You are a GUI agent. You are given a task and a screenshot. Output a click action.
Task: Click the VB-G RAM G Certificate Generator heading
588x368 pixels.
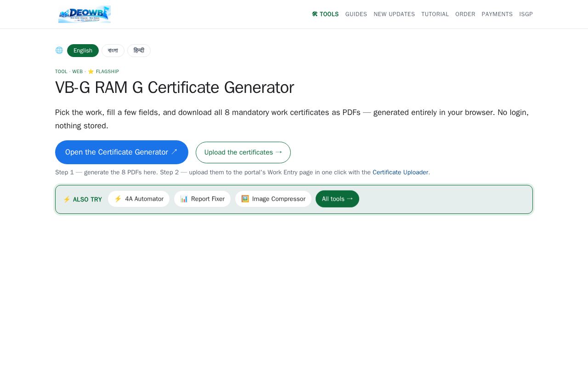pyautogui.click(x=175, y=87)
